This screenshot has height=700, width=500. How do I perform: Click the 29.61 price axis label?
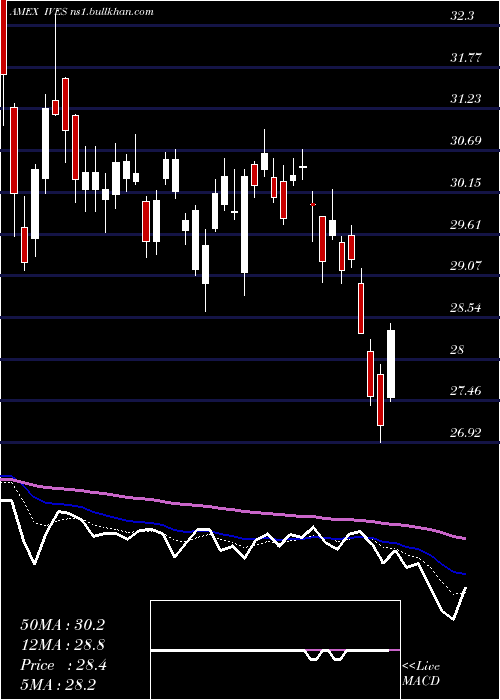466,224
